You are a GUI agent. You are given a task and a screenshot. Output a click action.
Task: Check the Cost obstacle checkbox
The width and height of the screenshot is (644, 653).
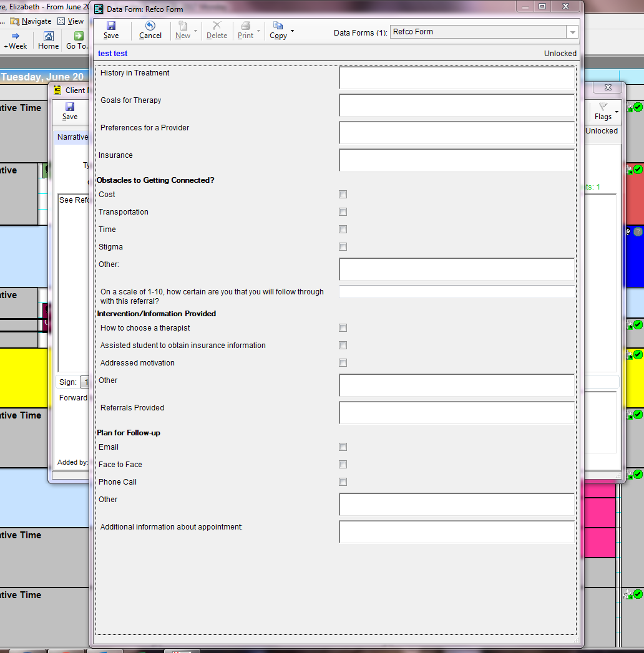coord(343,195)
